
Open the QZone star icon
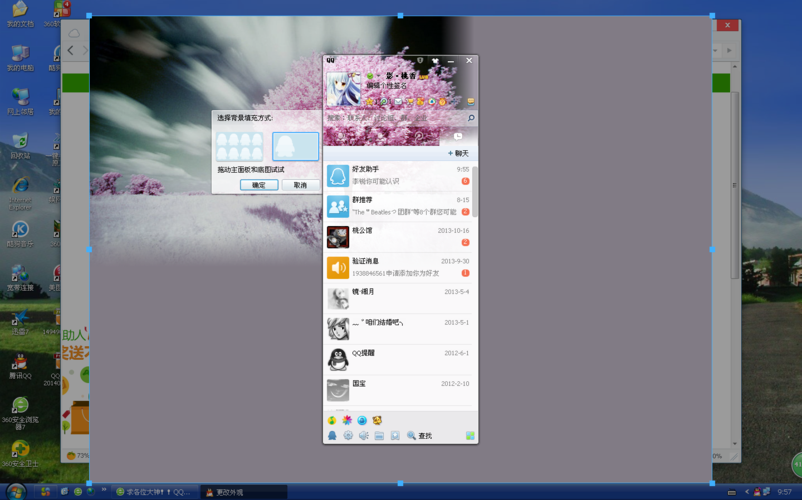[371, 102]
